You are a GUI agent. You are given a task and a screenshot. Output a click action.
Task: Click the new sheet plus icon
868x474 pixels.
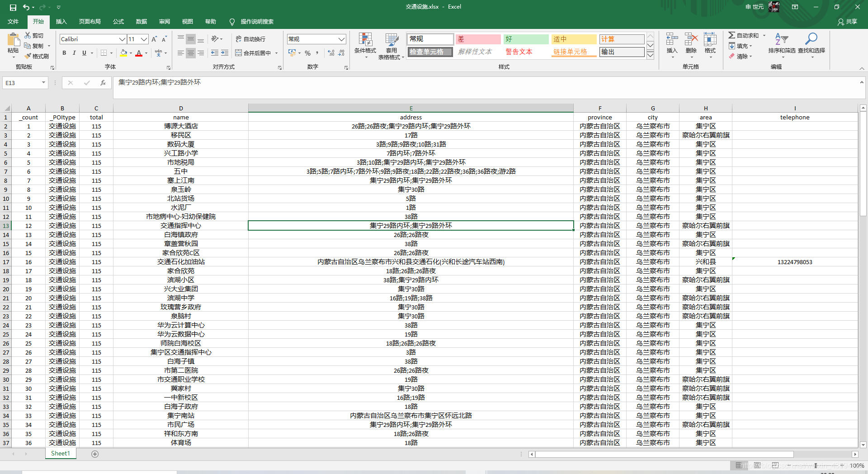tap(95, 454)
